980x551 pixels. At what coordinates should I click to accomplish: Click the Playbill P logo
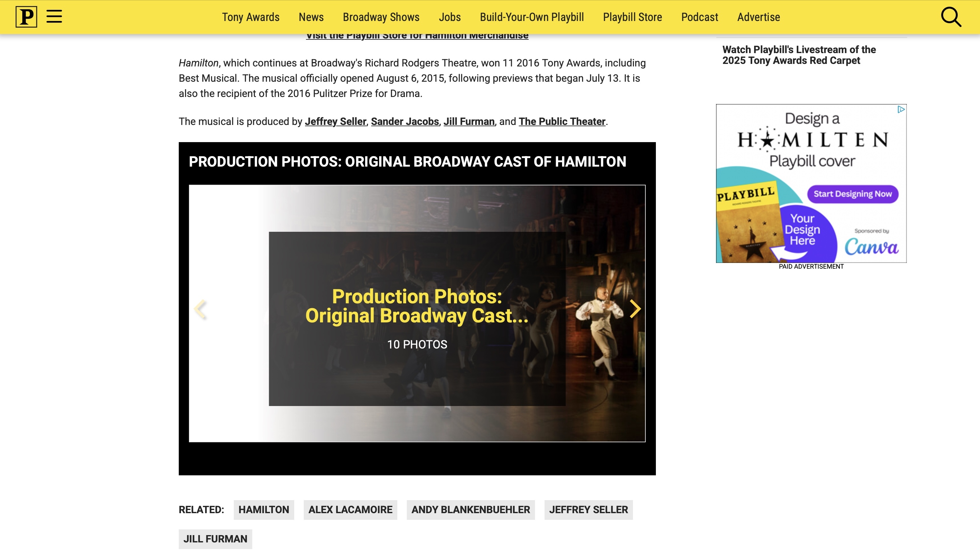26,17
